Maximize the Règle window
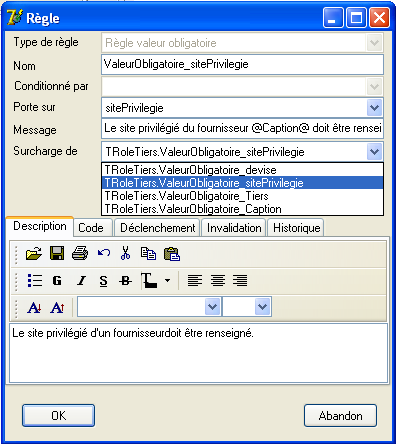396x444 pixels. [x=356, y=18]
